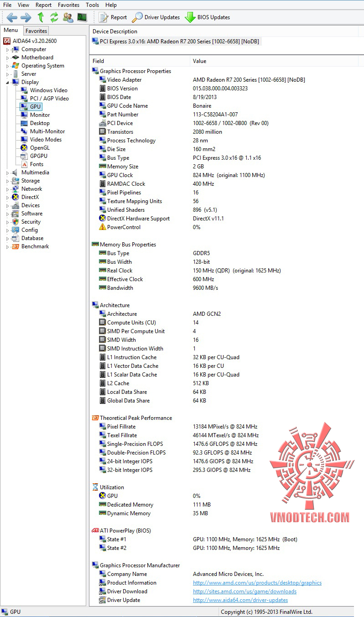Screen dimensions: 364x617
Task: Open the green monitor graph toolbar icon
Action: point(82,17)
